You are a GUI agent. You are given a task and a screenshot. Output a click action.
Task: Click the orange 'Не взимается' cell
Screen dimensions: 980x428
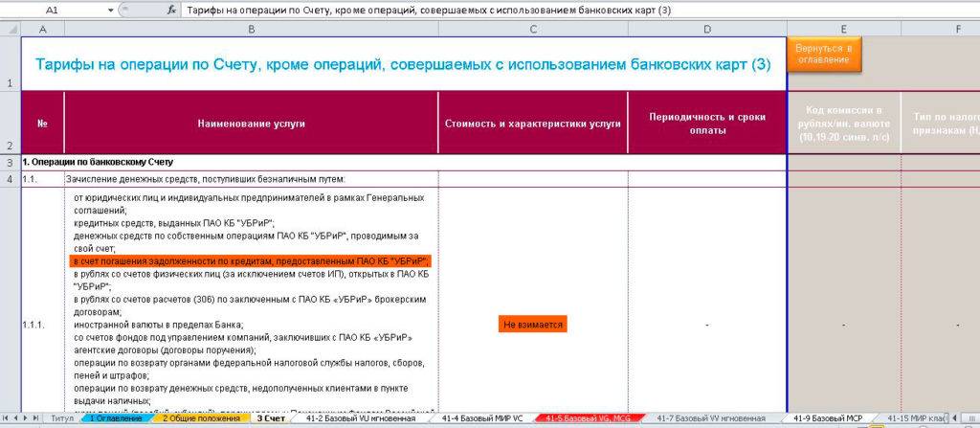[533, 326]
